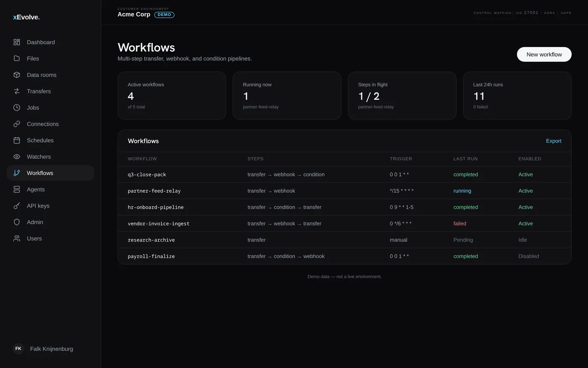Go to the Files section
588x368 pixels.
[50, 58]
